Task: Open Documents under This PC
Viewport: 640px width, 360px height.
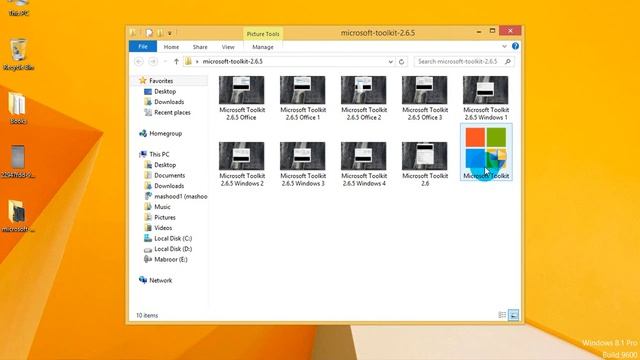Action: (169, 176)
